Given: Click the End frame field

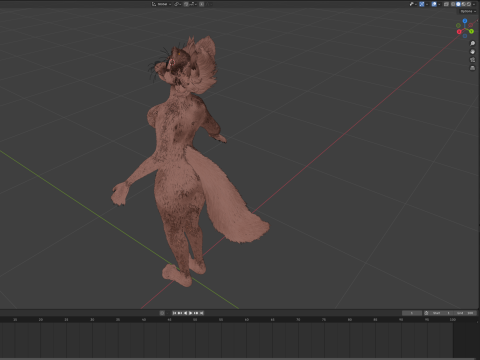Looking at the screenshot, I should (465, 313).
